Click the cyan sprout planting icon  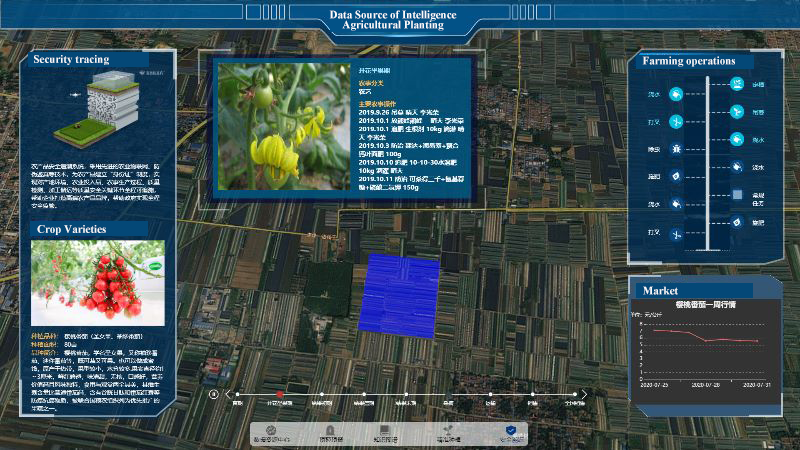point(737,111)
